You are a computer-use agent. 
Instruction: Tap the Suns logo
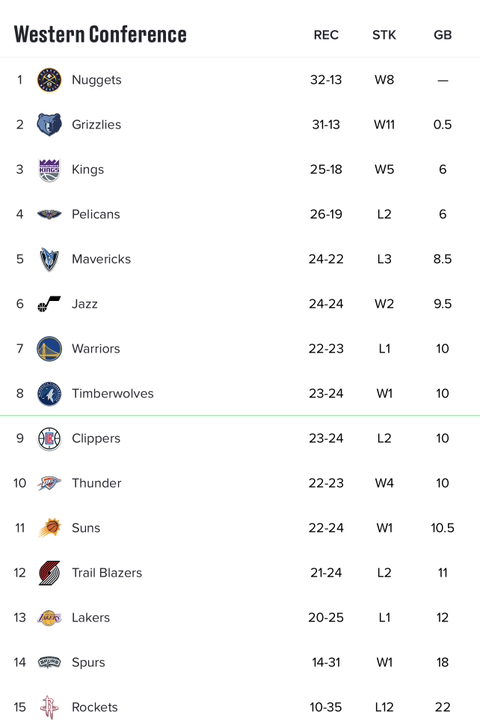(x=49, y=528)
